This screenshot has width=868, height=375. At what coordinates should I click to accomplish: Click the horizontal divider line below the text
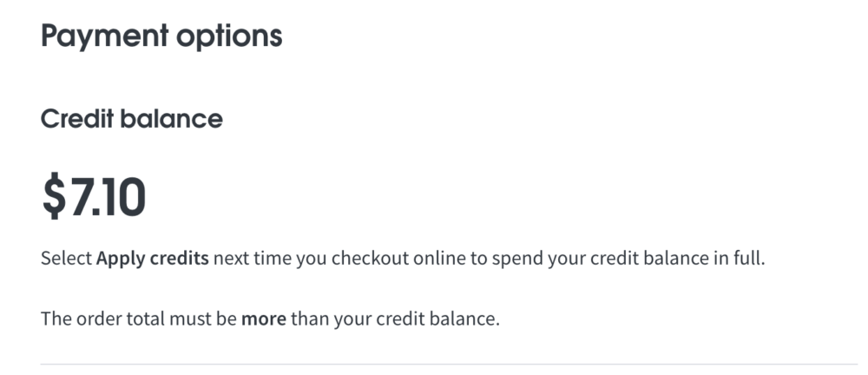[448, 364]
